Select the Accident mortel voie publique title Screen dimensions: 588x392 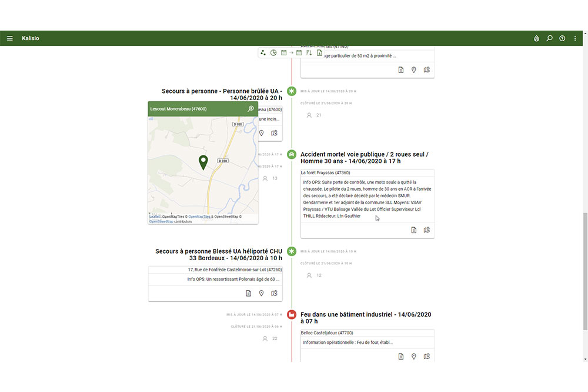click(x=365, y=158)
